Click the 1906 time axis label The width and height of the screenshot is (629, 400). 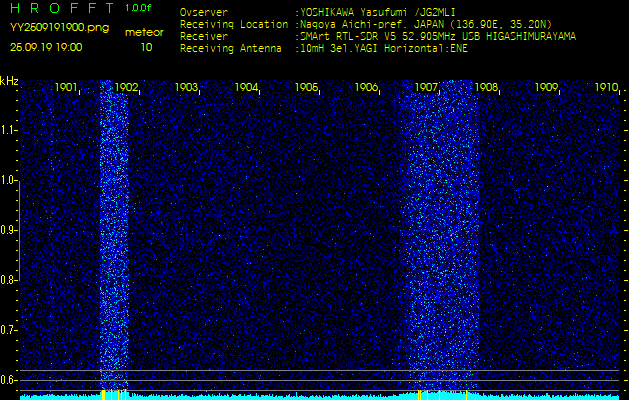pyautogui.click(x=366, y=87)
